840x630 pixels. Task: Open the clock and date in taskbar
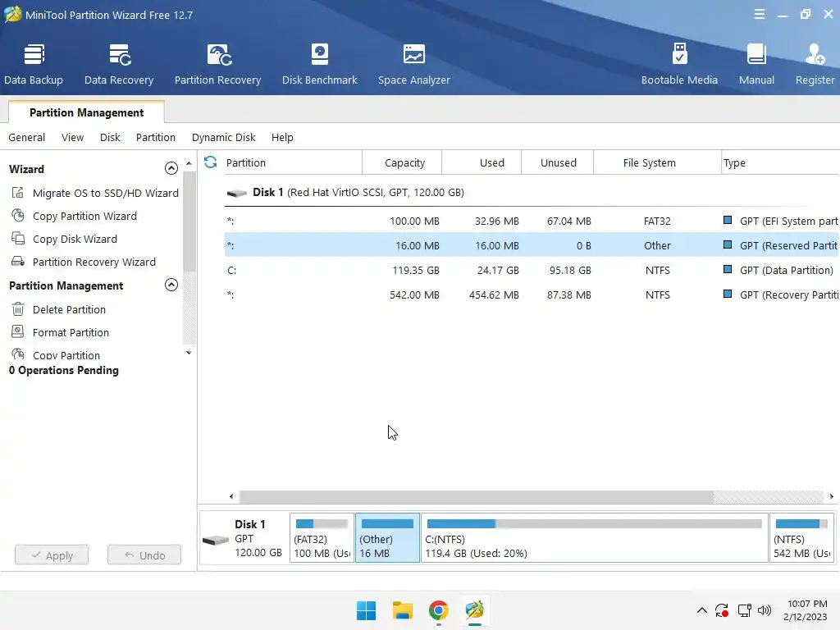807,610
